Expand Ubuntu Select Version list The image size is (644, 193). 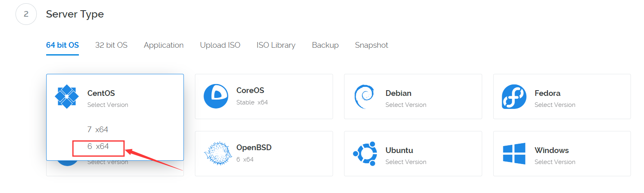[x=405, y=162]
